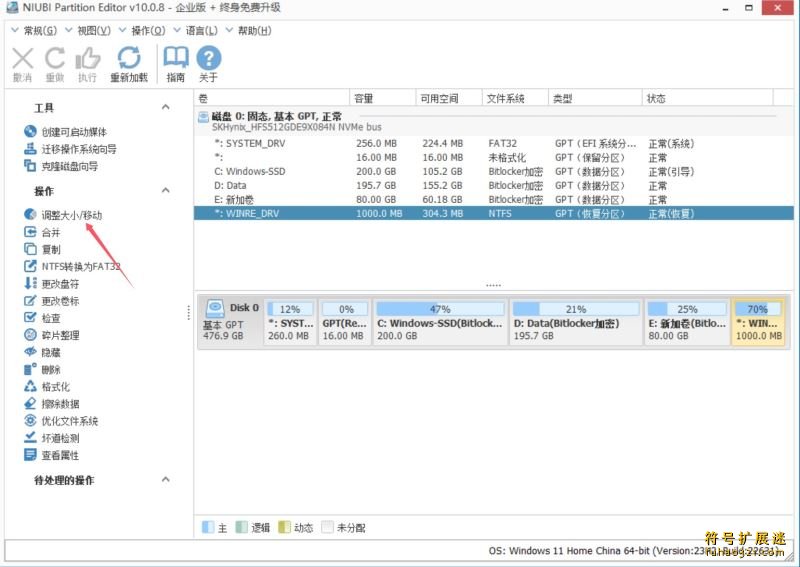
Task: Choose Resize/Move (调整大小/移动) operation
Action: pos(63,215)
